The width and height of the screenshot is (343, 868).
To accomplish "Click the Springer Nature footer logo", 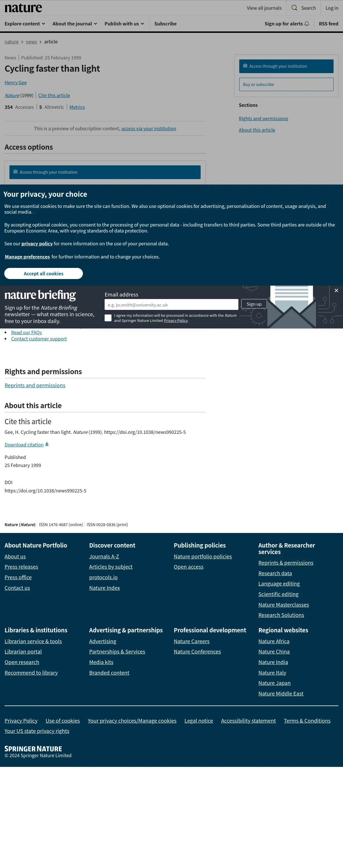I will tap(33, 749).
